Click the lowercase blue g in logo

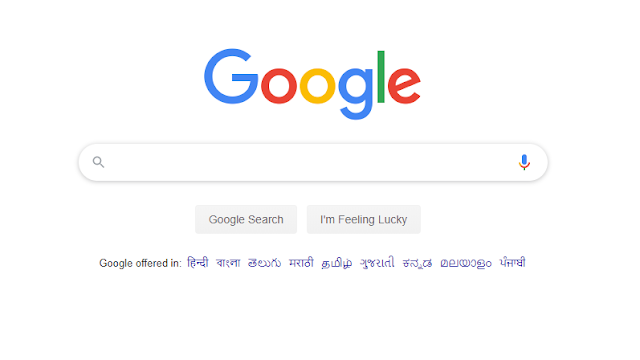(x=356, y=94)
